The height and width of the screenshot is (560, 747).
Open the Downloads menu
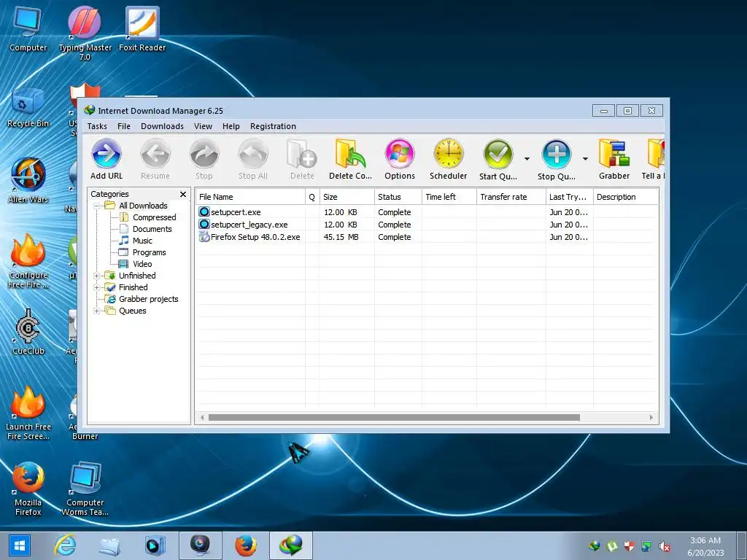click(x=162, y=126)
